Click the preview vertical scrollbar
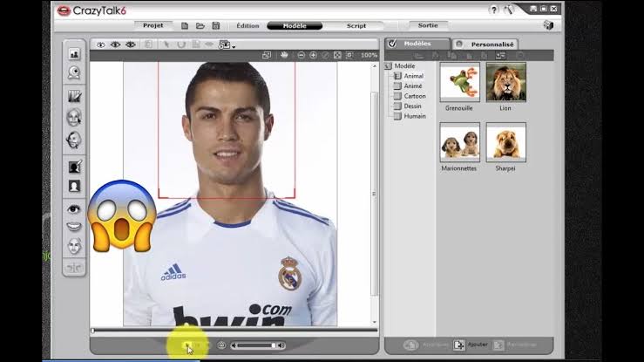Screen dimensions: 644x362 pyautogui.click(x=374, y=193)
